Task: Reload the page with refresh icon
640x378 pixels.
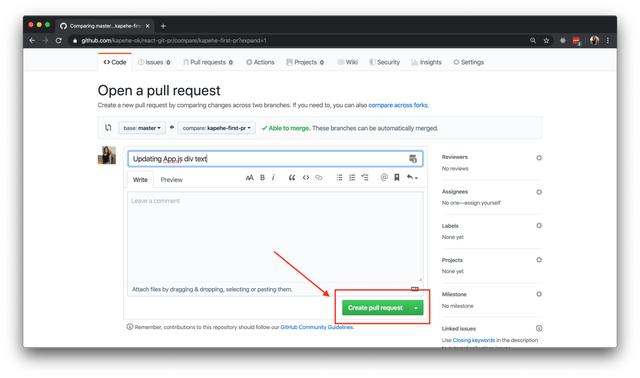Action: (59, 40)
